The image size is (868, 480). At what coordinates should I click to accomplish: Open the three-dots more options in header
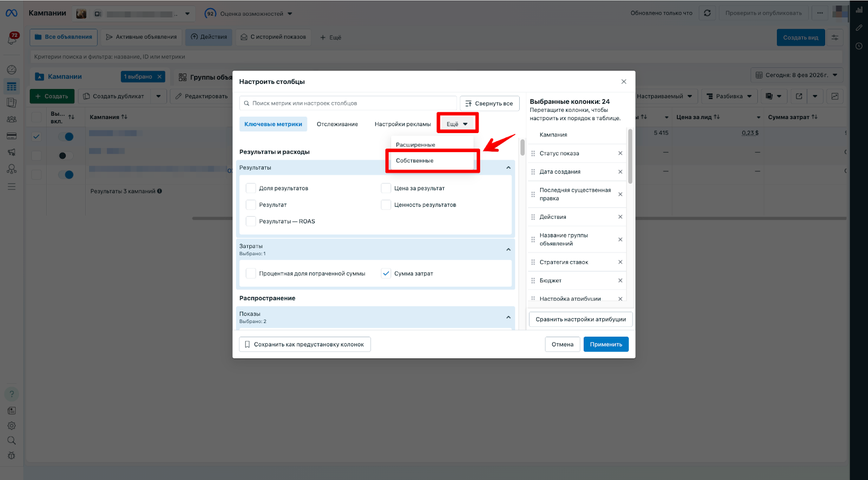820,13
